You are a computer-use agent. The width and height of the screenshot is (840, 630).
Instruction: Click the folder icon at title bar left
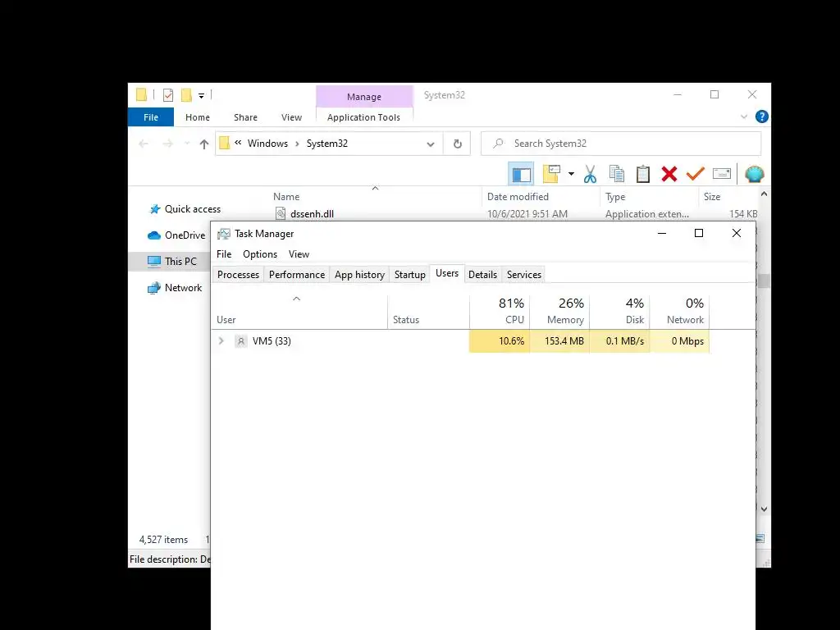tap(141, 95)
